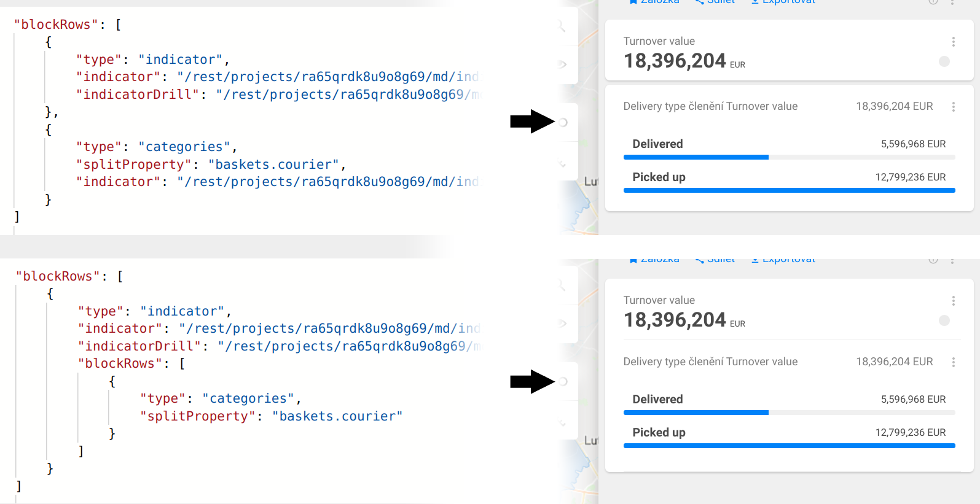Click eye icon in the upper map toolbar
Screen dimensions: 980x504
click(562, 64)
